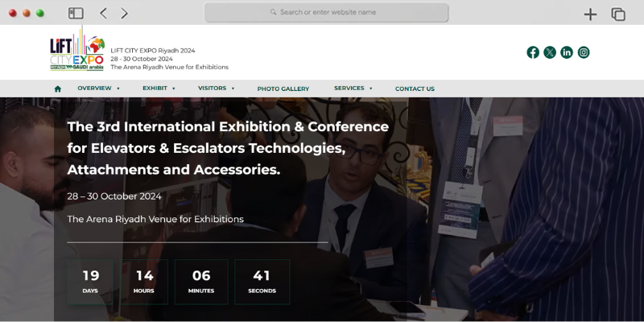Click the 19 DAYS countdown box
644x322 pixels.
point(90,282)
